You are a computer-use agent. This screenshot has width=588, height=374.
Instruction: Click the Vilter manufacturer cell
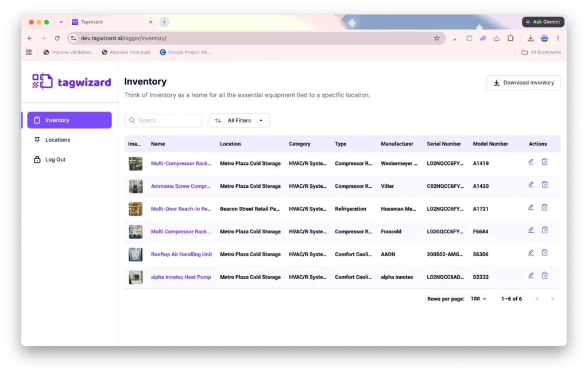(x=388, y=186)
